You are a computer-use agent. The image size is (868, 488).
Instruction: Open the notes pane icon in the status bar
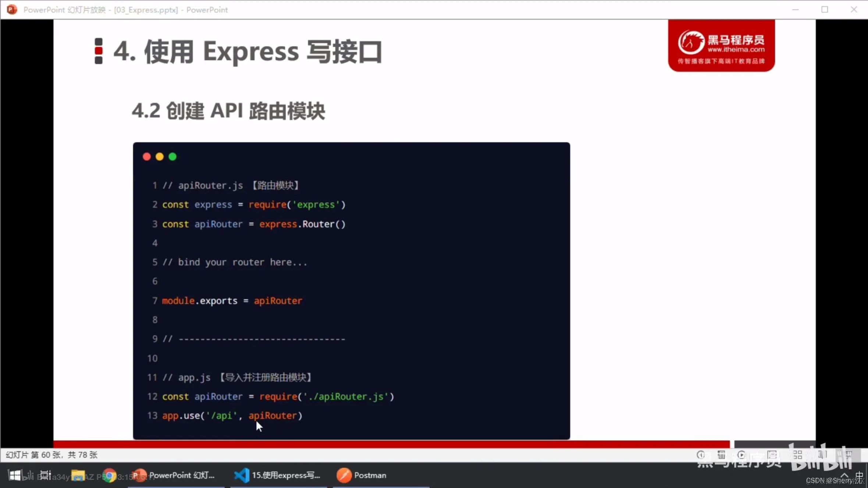(721, 455)
